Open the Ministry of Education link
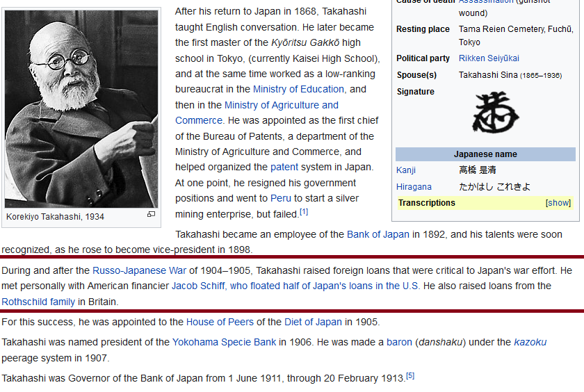This screenshot has width=584, height=392. click(298, 90)
